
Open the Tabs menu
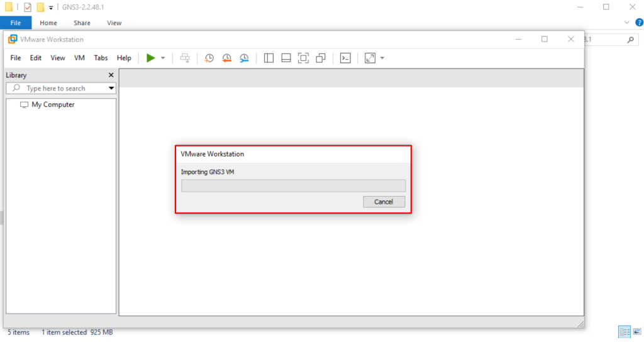pyautogui.click(x=101, y=58)
